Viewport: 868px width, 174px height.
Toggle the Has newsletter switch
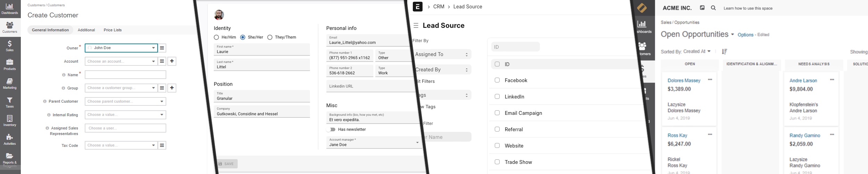tap(332, 129)
